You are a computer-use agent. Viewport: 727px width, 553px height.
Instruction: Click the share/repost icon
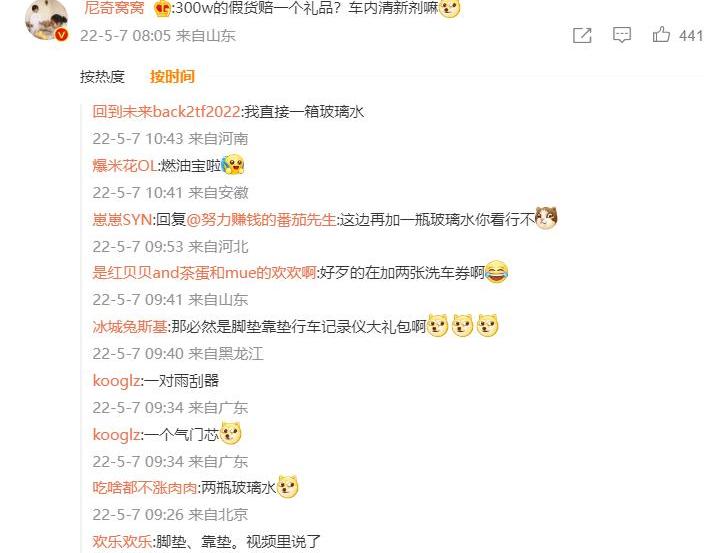pos(582,35)
